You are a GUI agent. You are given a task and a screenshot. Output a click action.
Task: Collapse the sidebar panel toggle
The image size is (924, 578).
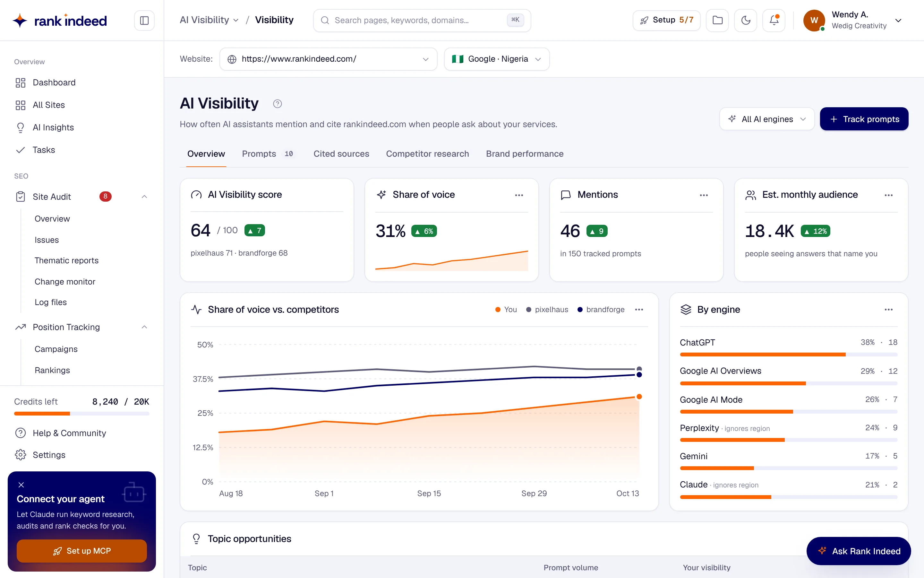pos(144,20)
